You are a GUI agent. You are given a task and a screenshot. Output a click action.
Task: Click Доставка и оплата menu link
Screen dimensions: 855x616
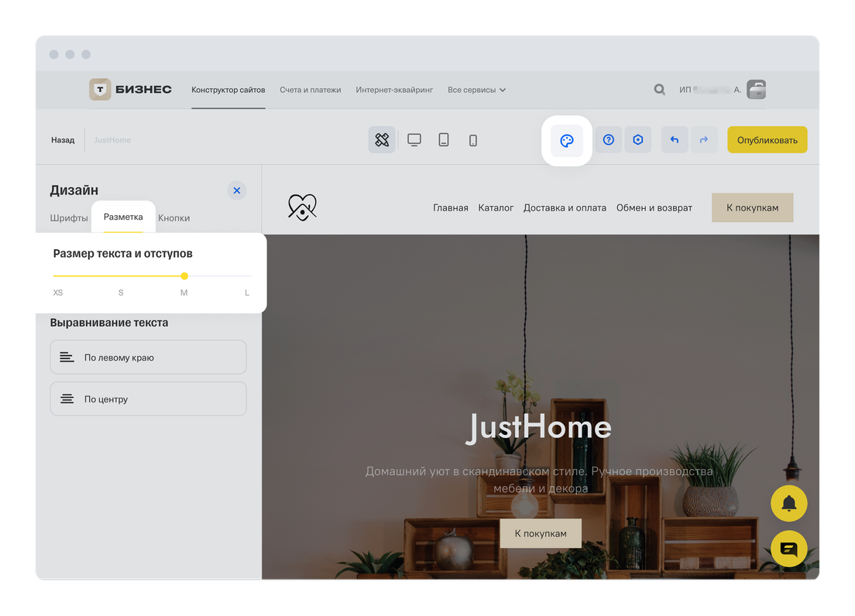click(565, 207)
